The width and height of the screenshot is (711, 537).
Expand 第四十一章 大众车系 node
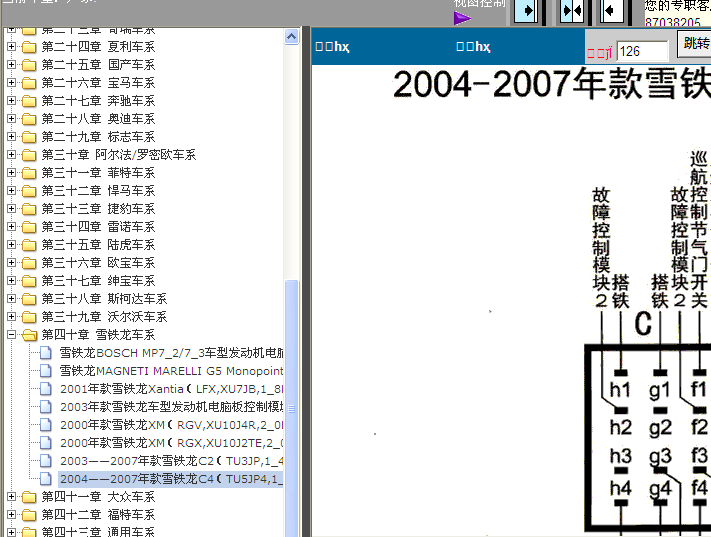[x=12, y=497]
